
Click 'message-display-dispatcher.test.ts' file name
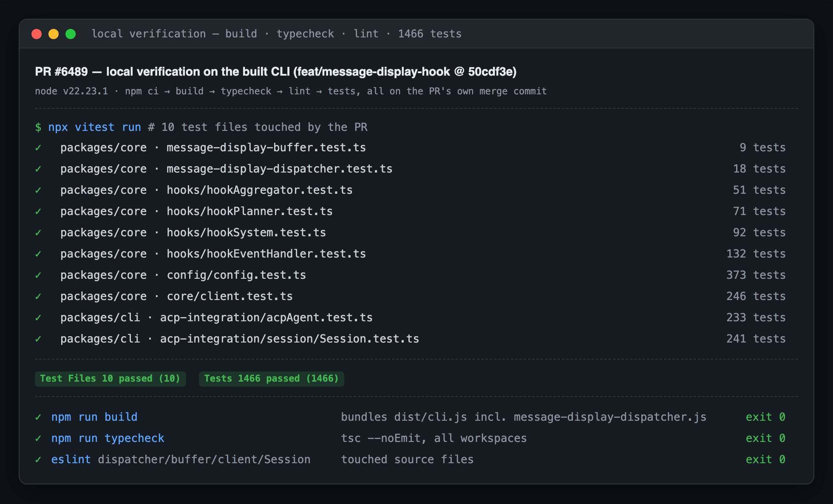click(x=279, y=169)
